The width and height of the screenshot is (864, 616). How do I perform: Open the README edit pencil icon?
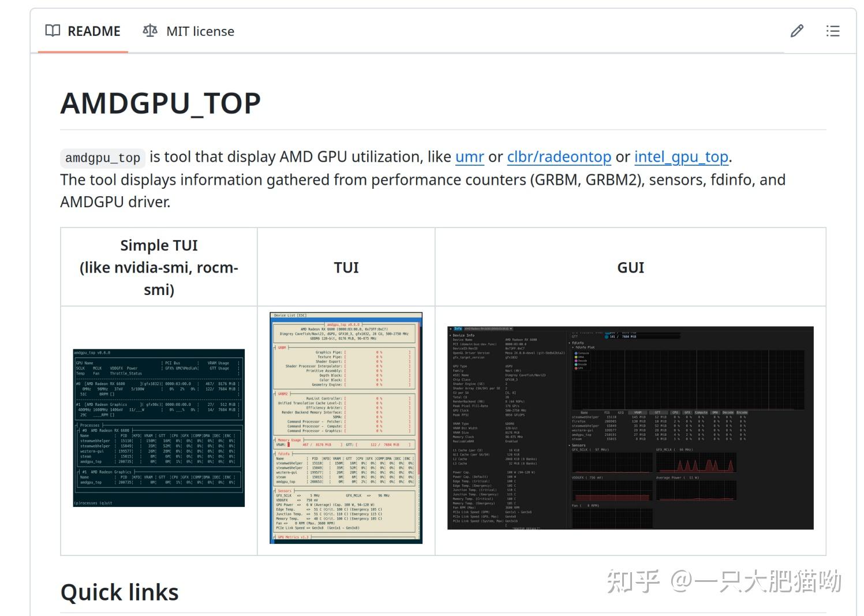coord(796,31)
